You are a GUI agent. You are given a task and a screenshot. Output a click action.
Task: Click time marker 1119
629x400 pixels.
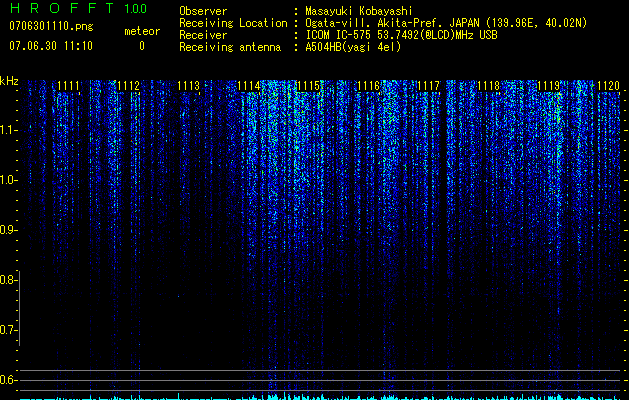click(x=548, y=86)
